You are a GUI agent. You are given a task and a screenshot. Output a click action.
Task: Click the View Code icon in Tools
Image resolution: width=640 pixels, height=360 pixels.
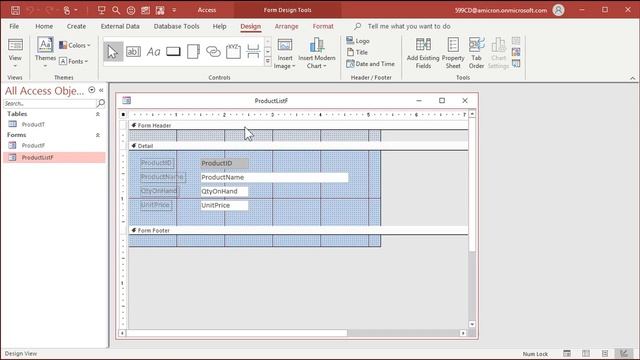[x=516, y=52]
